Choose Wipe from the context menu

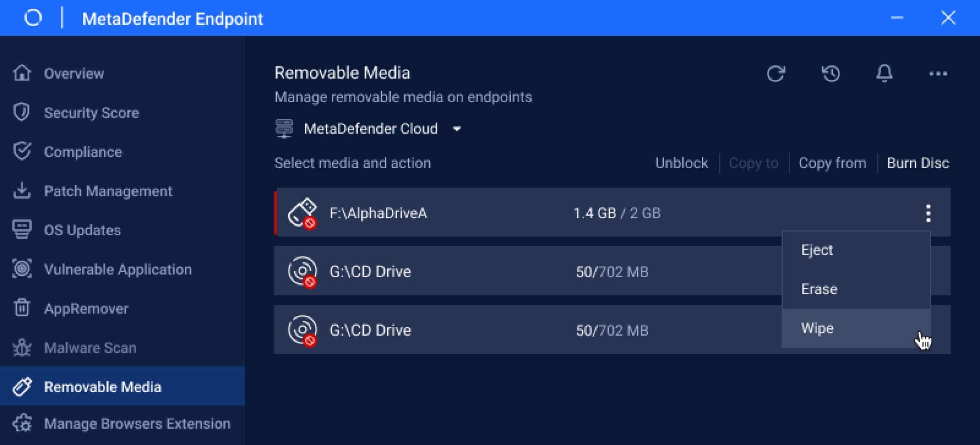coord(817,328)
